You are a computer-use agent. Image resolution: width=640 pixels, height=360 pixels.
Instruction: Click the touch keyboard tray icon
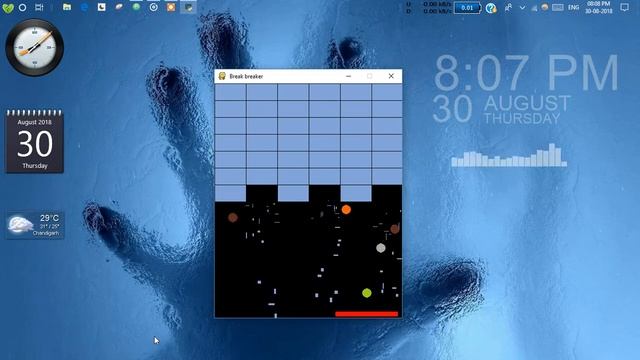point(558,7)
